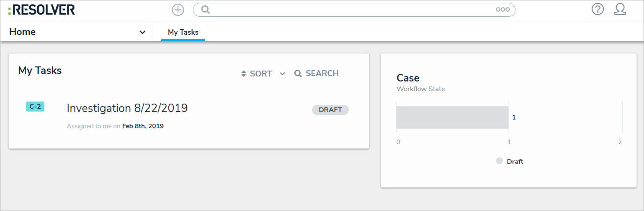644x211 pixels.
Task: Click the C-2 case ID badge
Action: click(x=35, y=107)
